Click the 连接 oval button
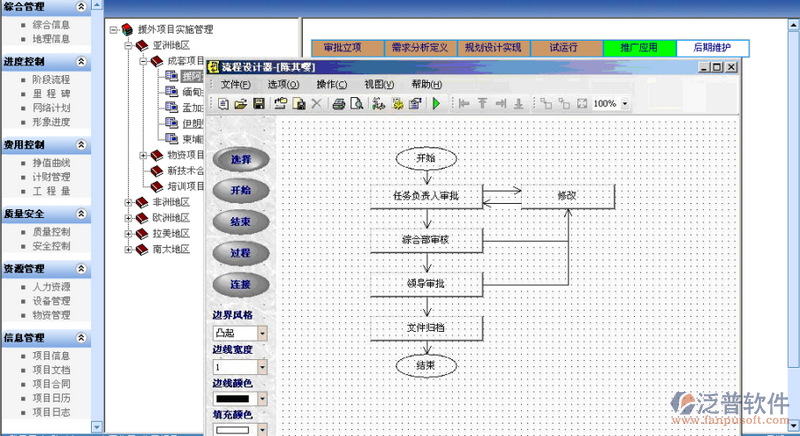 coord(241,284)
